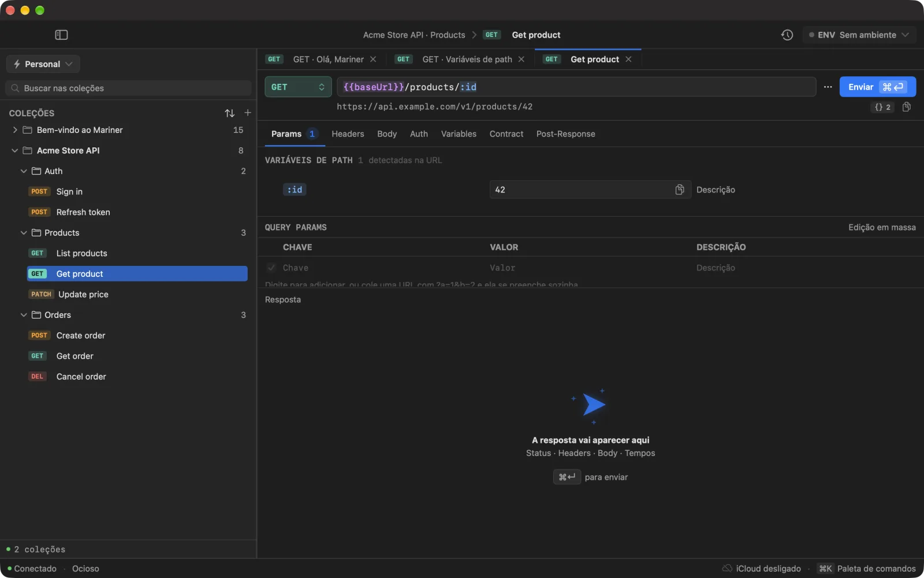
Task: Click the paste icon in the id value field
Action: [680, 190]
